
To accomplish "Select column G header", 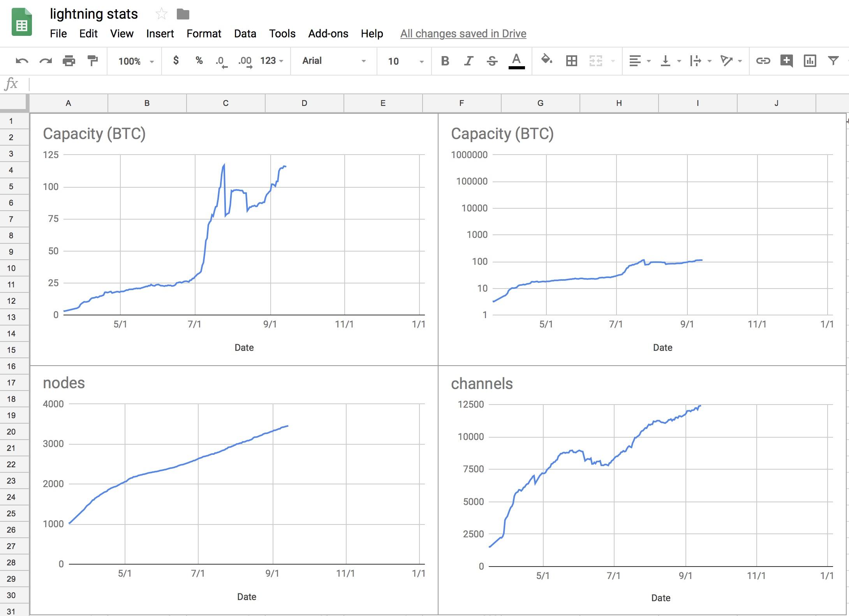I will [x=541, y=103].
